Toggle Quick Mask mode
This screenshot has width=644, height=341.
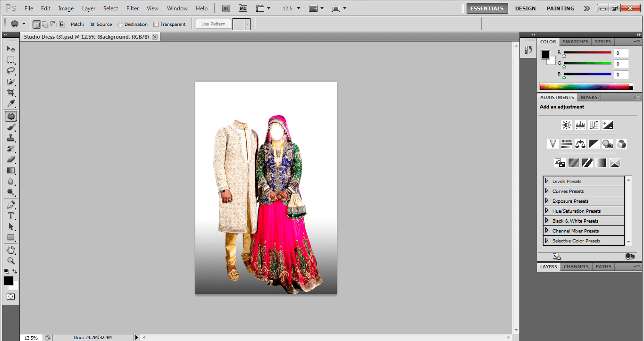(10, 296)
